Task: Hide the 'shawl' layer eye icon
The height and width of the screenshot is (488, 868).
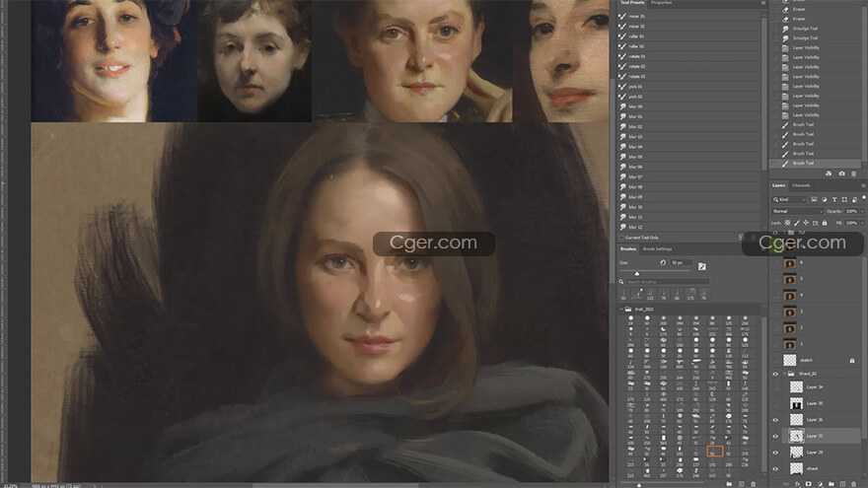Action: tap(775, 468)
